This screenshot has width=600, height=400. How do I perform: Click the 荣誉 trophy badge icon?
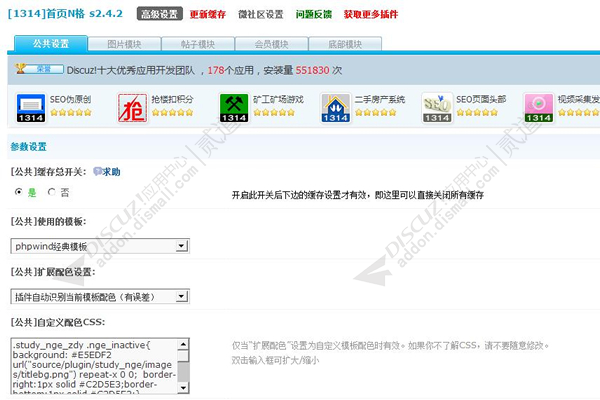30,71
